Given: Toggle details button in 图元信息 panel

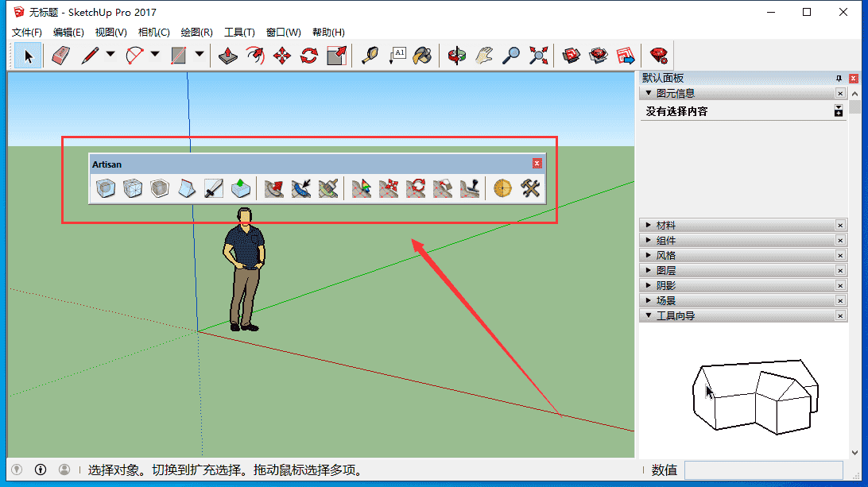Looking at the screenshot, I should pyautogui.click(x=839, y=111).
